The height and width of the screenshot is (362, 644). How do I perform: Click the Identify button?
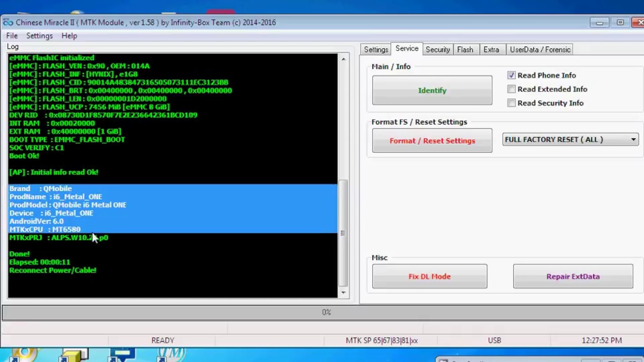click(x=432, y=90)
